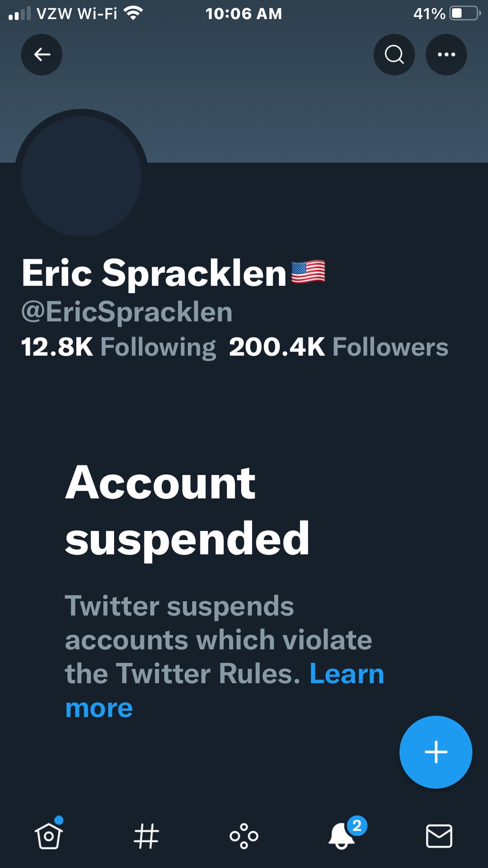The image size is (488, 868).
Task: Open Twitter Spaces
Action: tap(244, 836)
